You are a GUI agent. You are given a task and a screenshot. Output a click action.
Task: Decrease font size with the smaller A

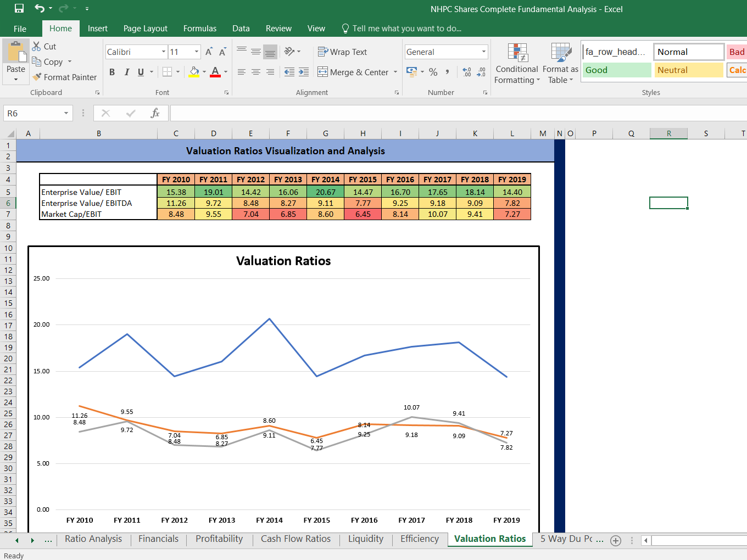coord(222,52)
